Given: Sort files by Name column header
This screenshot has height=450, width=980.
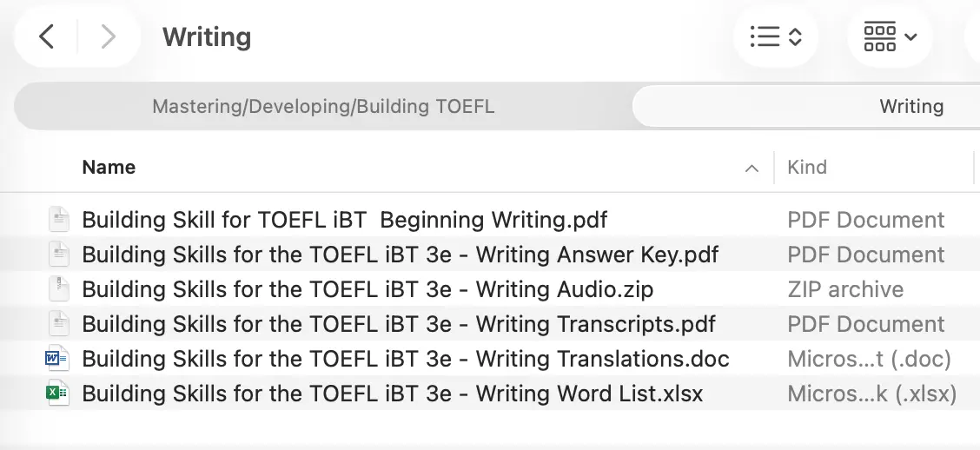Looking at the screenshot, I should point(109,167).
